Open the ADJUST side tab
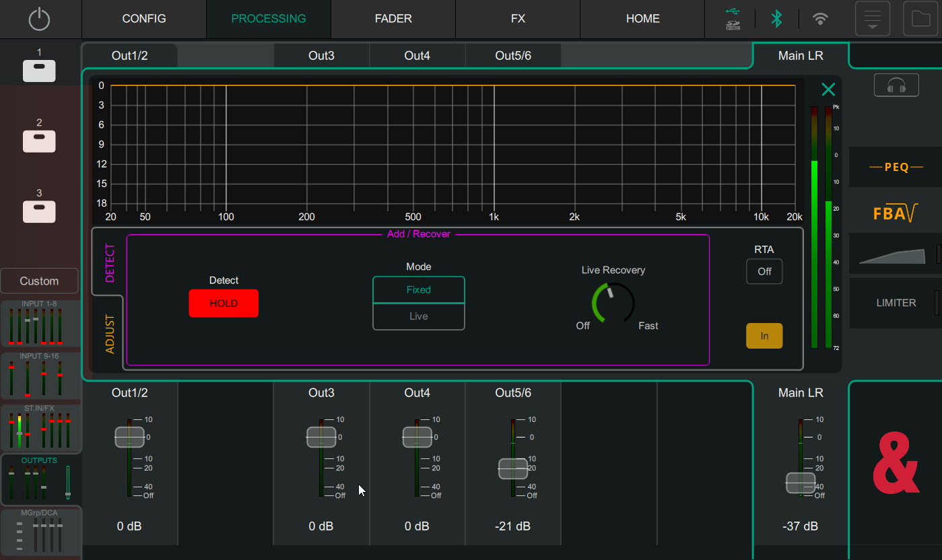This screenshot has height=560, width=942. 110,334
